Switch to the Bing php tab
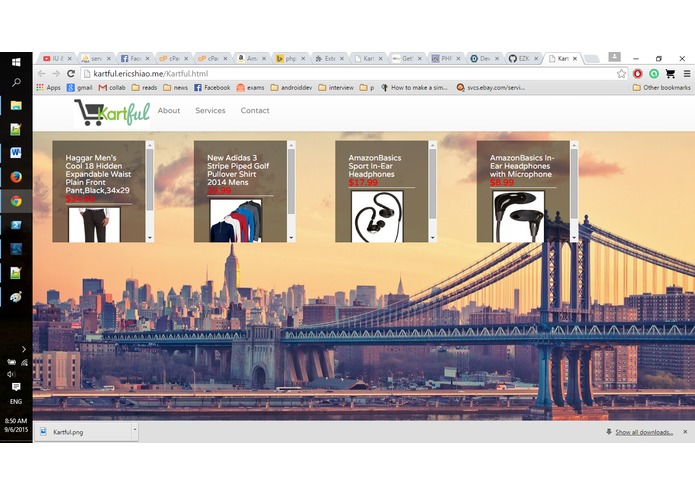 point(290,58)
